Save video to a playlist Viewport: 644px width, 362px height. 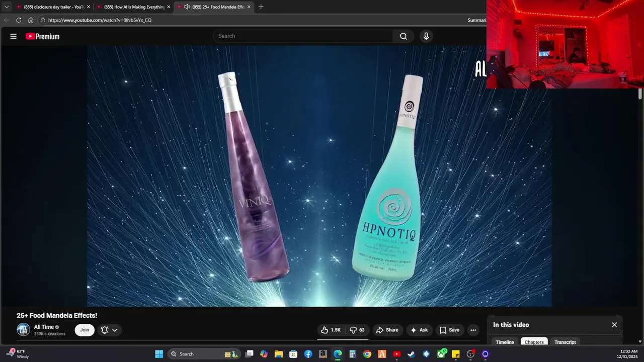click(x=449, y=330)
